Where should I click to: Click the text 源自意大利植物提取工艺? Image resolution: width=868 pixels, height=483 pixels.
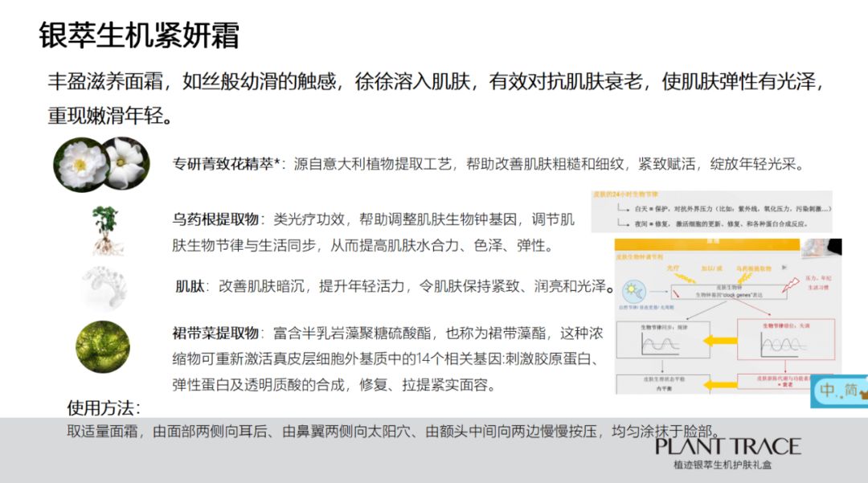pyautogui.click(x=373, y=164)
